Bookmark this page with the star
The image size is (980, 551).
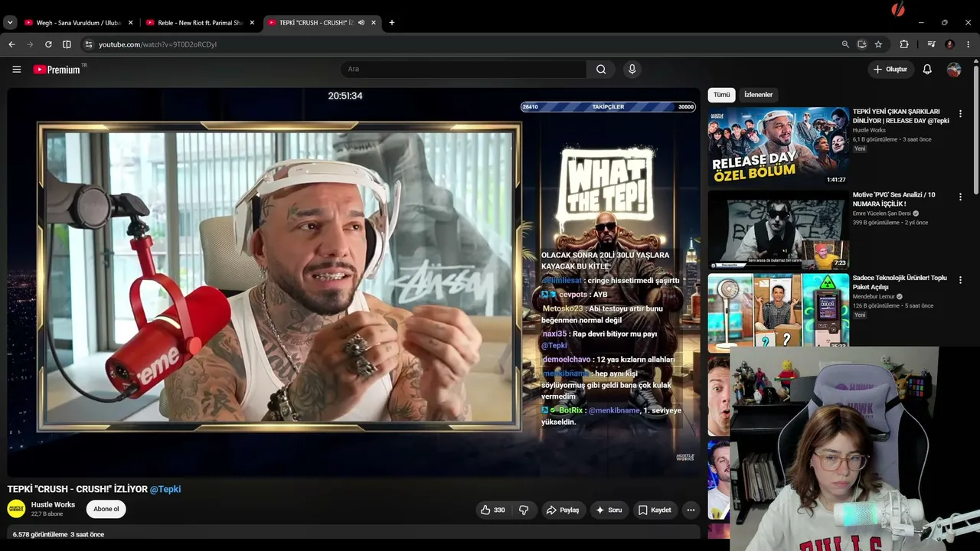[878, 44]
